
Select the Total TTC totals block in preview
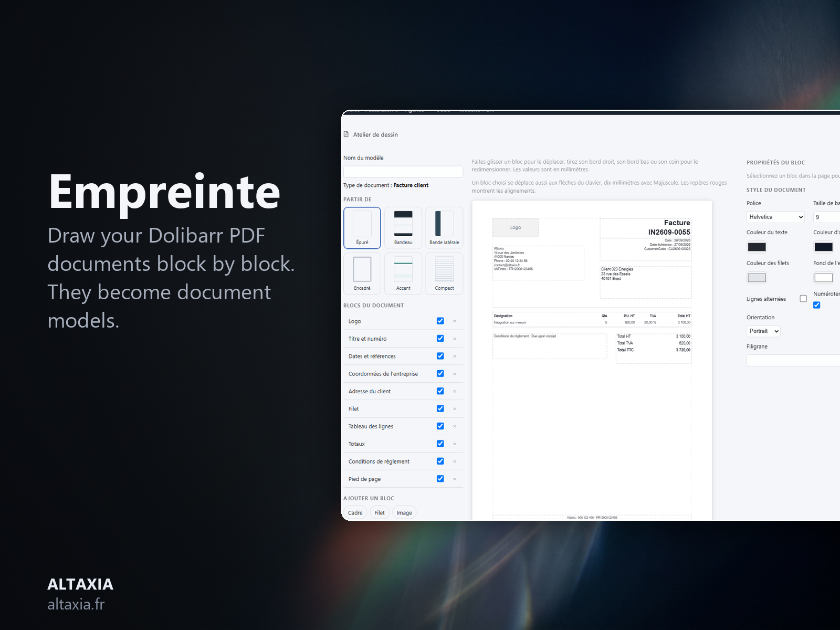654,348
